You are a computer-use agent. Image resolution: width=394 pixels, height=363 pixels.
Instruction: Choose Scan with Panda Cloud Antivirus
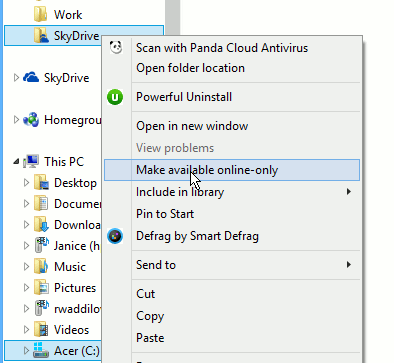point(232,48)
